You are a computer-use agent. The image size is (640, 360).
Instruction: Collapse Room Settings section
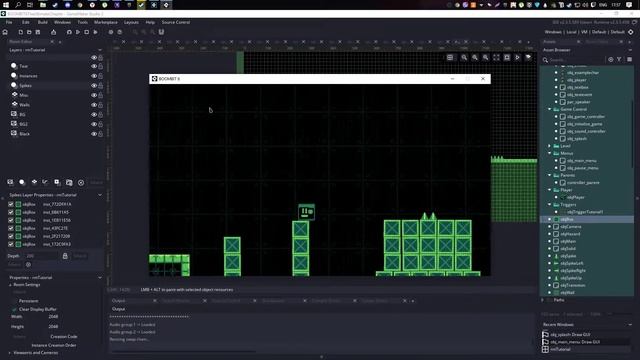point(11,285)
